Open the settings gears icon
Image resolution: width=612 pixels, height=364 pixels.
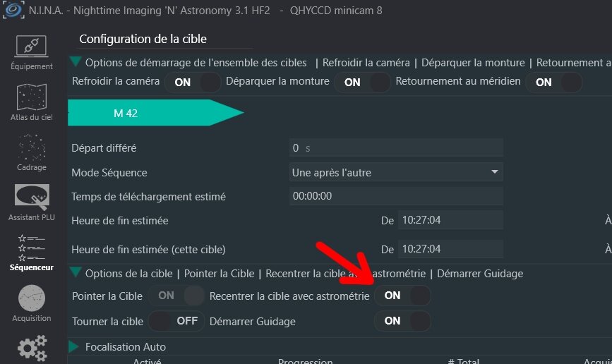(x=31, y=348)
